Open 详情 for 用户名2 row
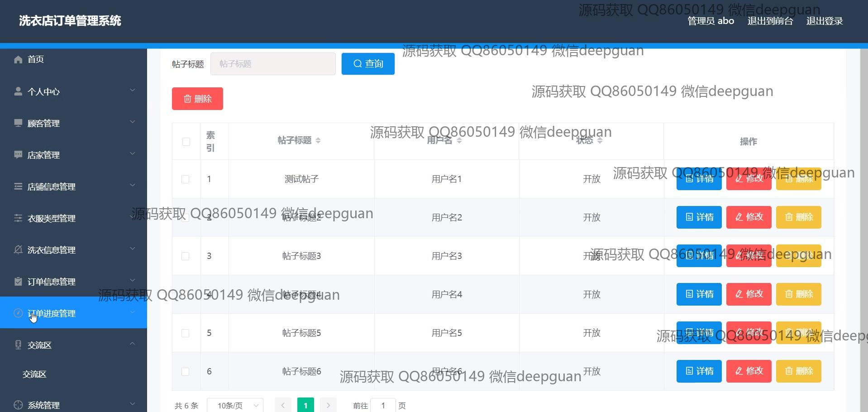This screenshot has height=412, width=868. pos(699,217)
